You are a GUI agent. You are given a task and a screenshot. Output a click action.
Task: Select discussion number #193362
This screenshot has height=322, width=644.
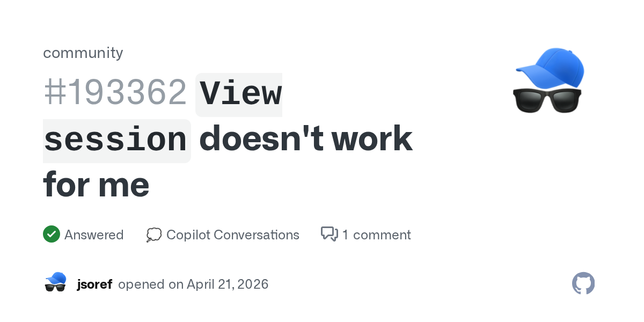pos(115,92)
